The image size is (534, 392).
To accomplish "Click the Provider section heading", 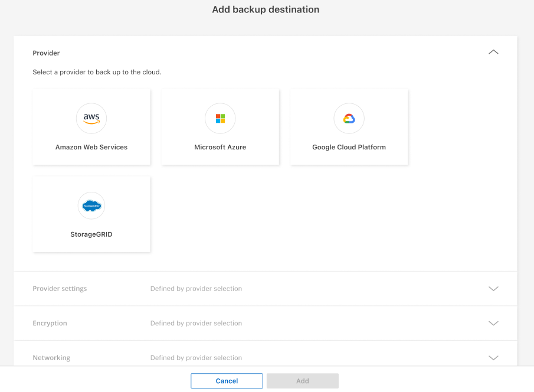I will tap(46, 53).
